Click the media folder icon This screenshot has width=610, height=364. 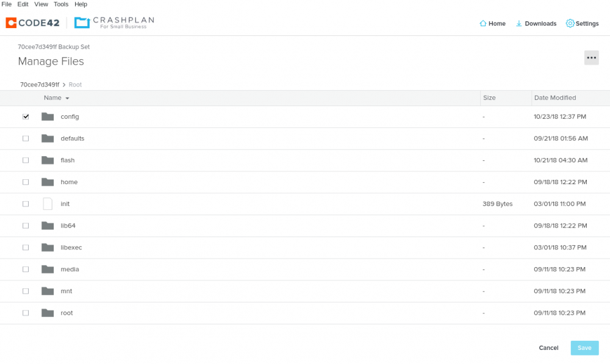(48, 269)
